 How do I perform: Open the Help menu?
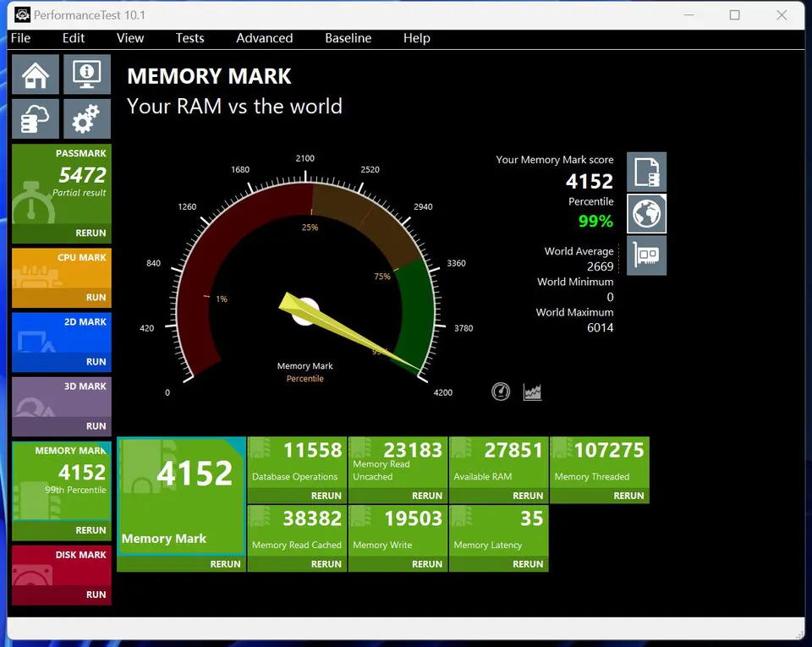pyautogui.click(x=416, y=38)
